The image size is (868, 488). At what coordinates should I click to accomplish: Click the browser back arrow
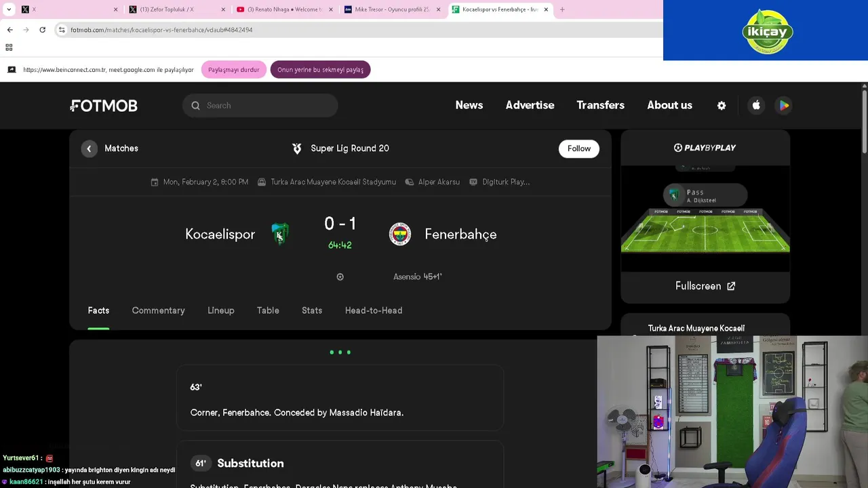coord(9,30)
